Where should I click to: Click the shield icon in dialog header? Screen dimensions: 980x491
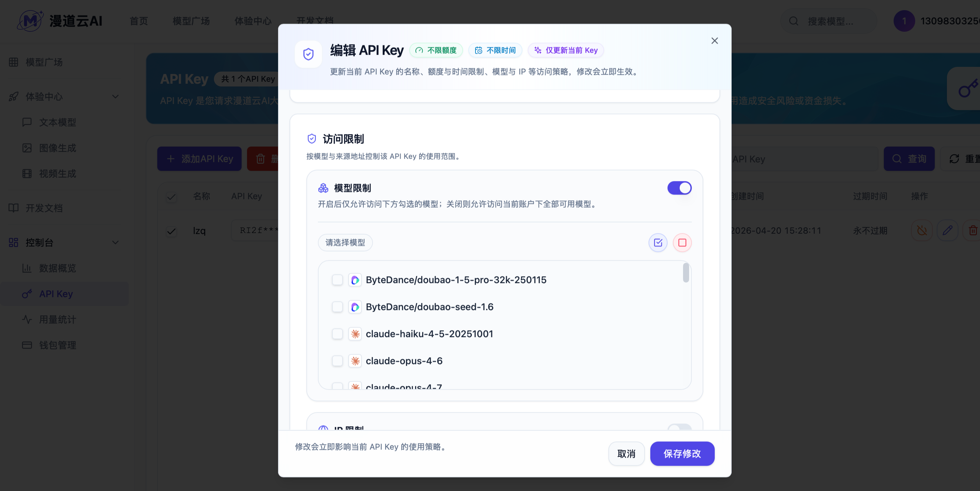click(x=308, y=54)
